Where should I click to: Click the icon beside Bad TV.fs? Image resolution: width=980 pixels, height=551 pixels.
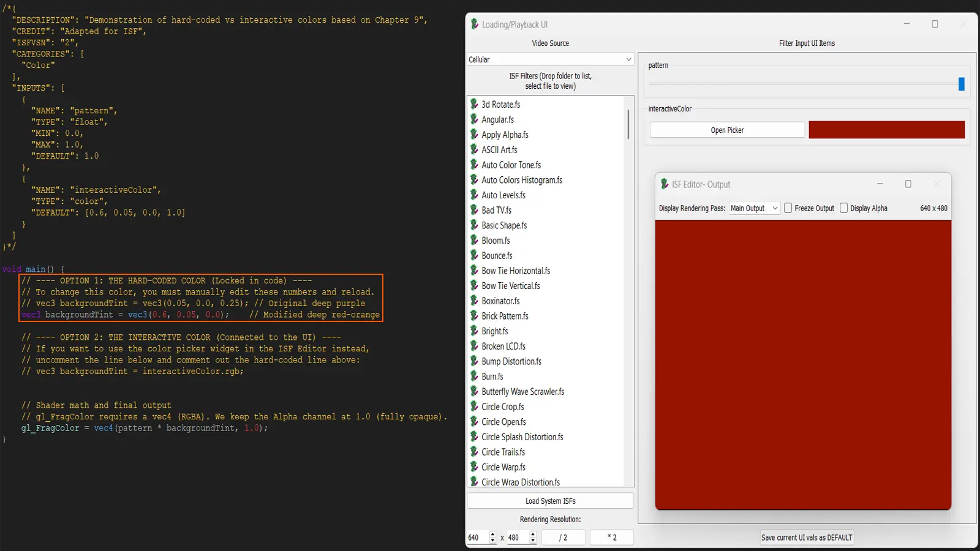tap(474, 210)
